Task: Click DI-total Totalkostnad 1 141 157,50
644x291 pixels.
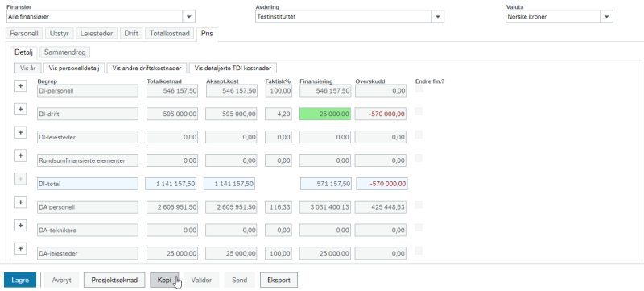Action: (x=171, y=184)
